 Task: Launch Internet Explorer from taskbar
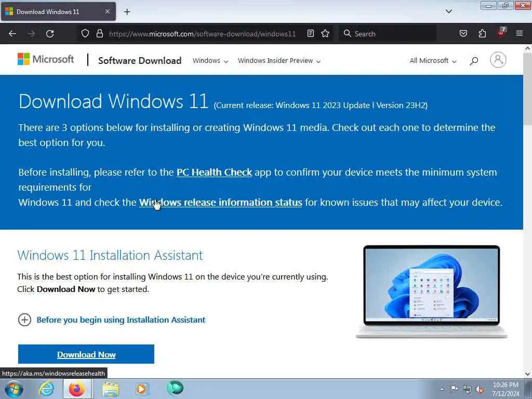(x=46, y=389)
